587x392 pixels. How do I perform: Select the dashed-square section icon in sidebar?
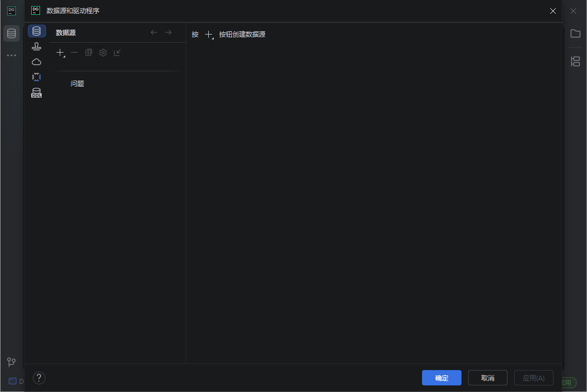pyautogui.click(x=36, y=77)
